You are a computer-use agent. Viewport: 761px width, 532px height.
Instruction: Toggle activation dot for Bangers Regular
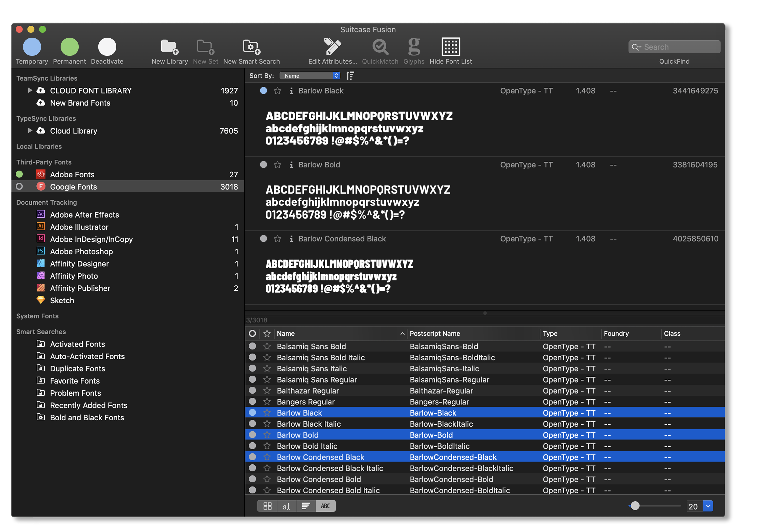click(x=253, y=402)
